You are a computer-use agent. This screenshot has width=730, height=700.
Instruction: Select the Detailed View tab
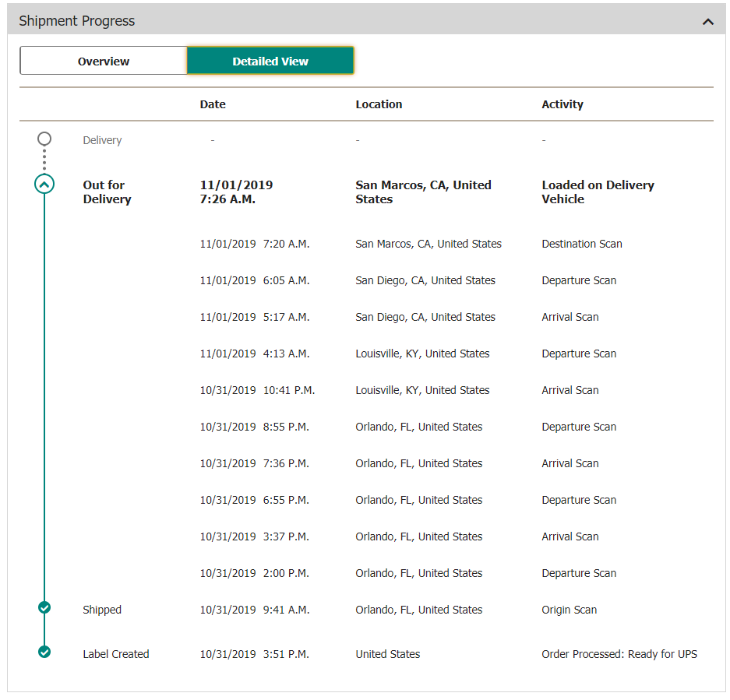tap(270, 61)
